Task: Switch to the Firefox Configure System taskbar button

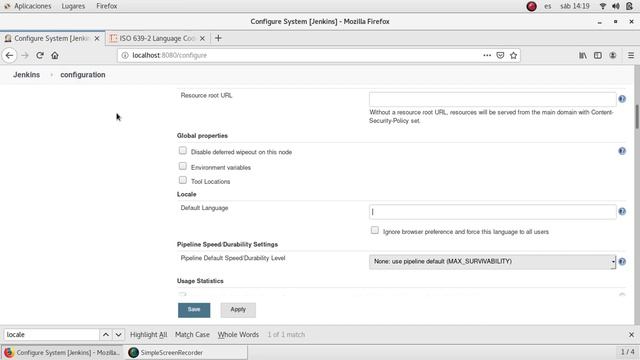Action: pos(62,353)
